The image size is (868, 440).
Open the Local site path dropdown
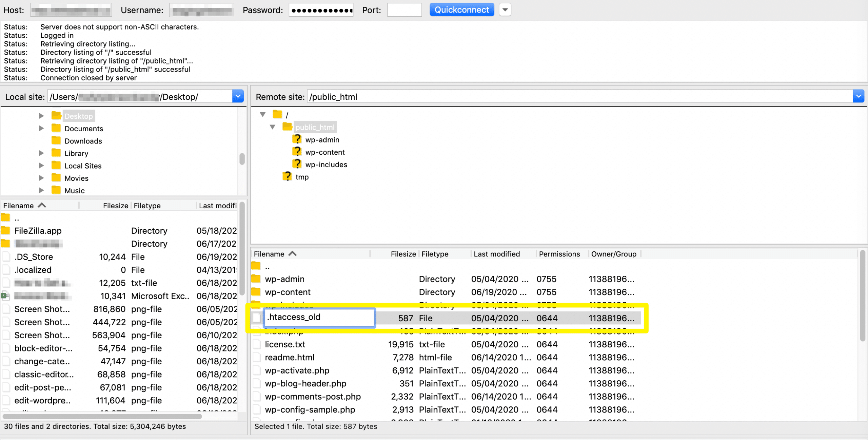click(238, 97)
